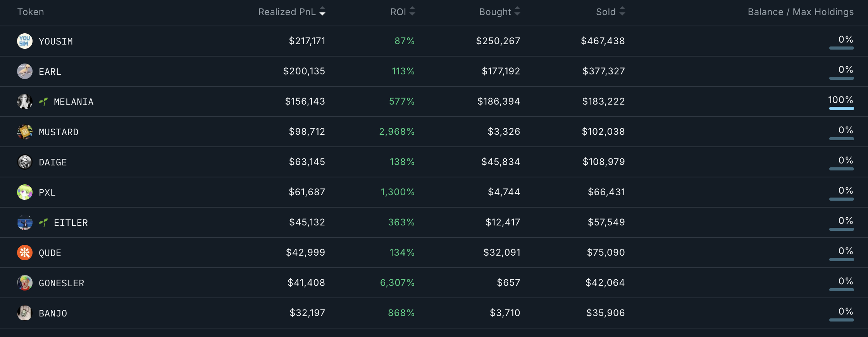Click the green sprout icon beside MELANIA
Image resolution: width=868 pixels, height=337 pixels.
[43, 101]
